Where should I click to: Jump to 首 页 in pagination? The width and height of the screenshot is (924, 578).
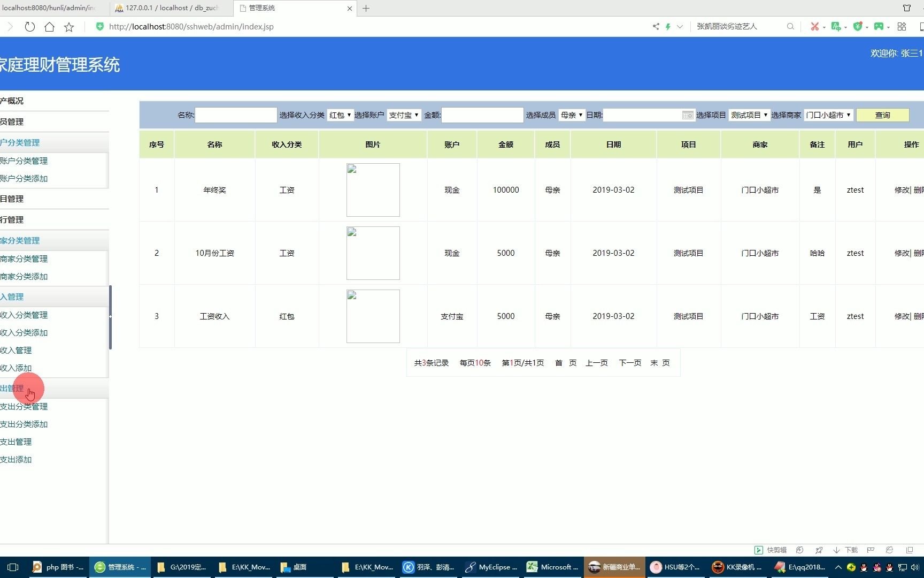[x=566, y=363]
